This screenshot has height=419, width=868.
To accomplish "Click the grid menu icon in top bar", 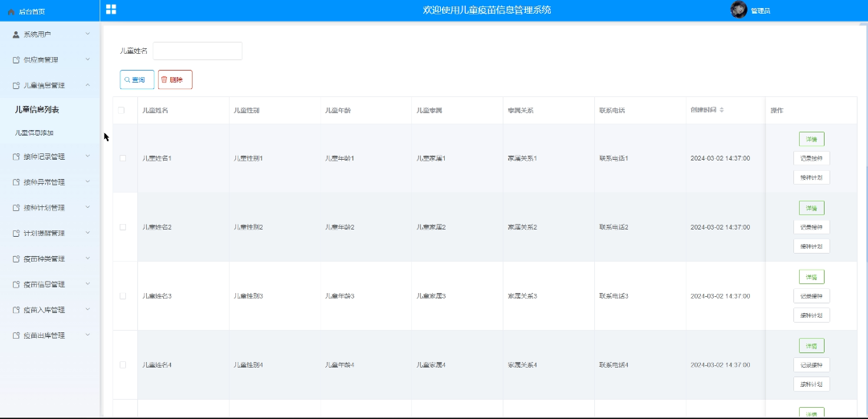I will pos(111,9).
